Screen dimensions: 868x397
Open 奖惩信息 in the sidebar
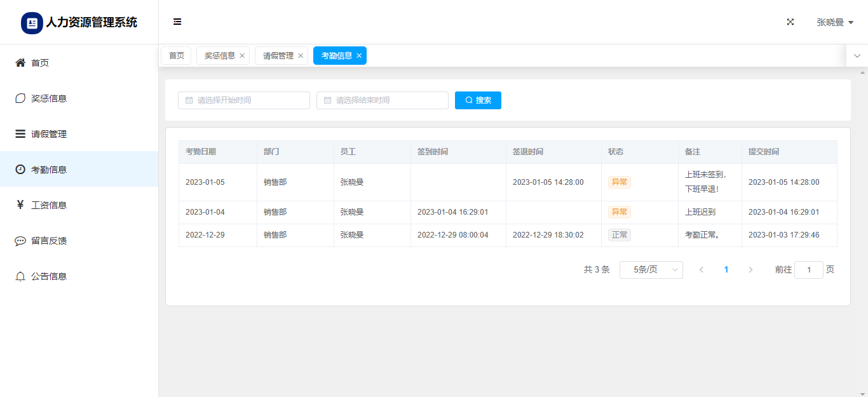coord(48,98)
